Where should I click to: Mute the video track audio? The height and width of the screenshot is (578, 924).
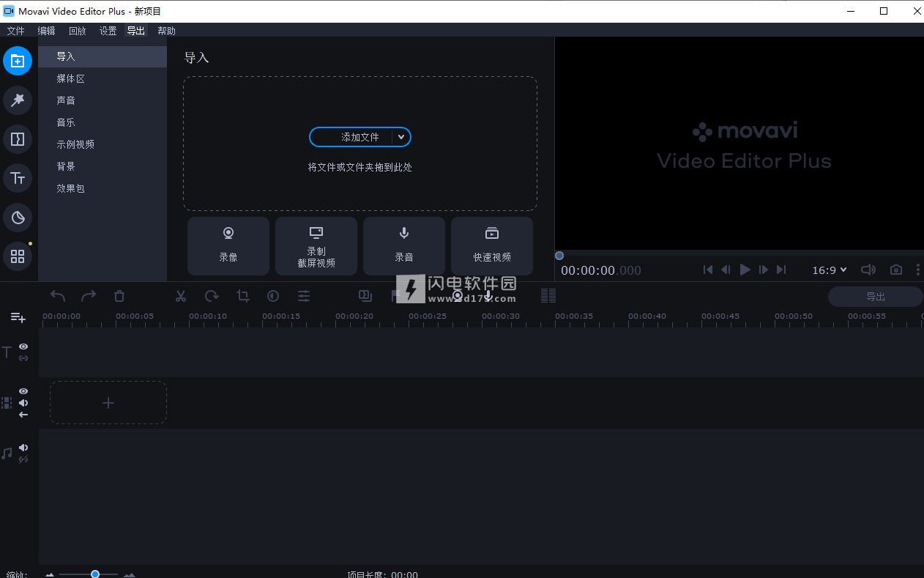tap(23, 403)
